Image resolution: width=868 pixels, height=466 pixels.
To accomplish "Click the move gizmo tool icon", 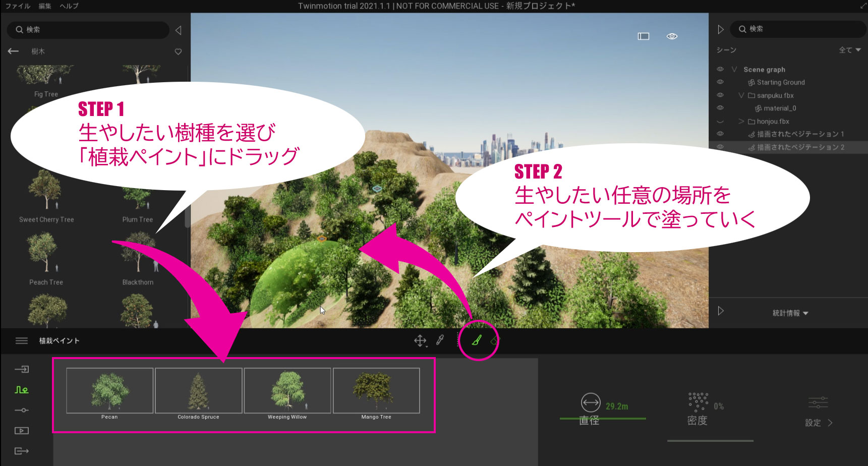I will coord(420,341).
